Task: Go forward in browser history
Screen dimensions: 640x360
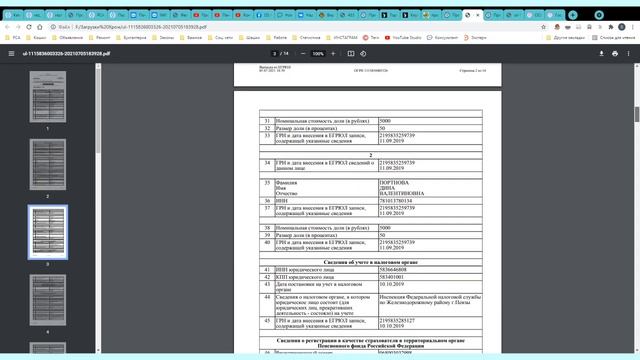Action: 18,27
